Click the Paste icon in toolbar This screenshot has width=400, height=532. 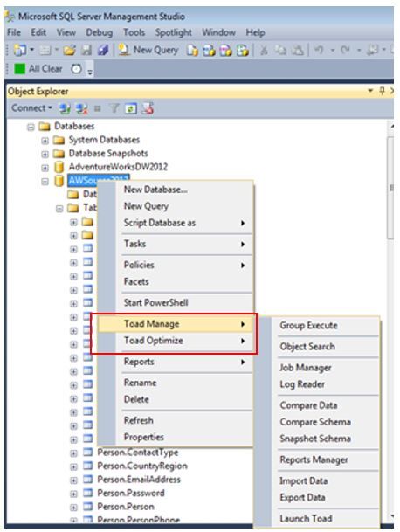[297, 50]
